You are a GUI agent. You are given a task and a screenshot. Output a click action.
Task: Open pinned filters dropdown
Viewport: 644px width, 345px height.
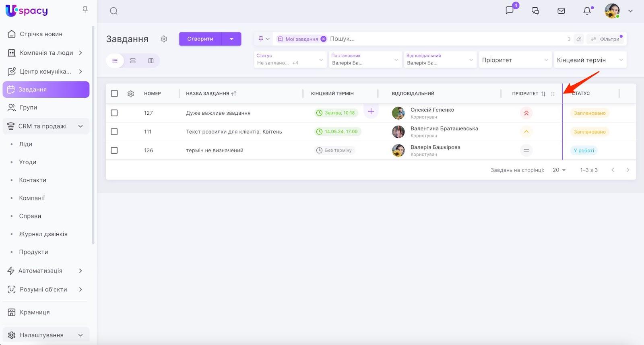tap(264, 39)
